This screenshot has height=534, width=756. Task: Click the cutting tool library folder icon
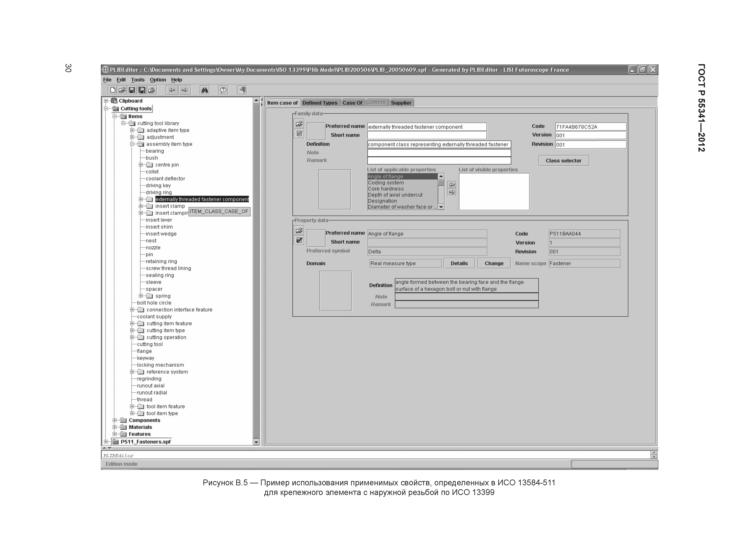coord(132,123)
